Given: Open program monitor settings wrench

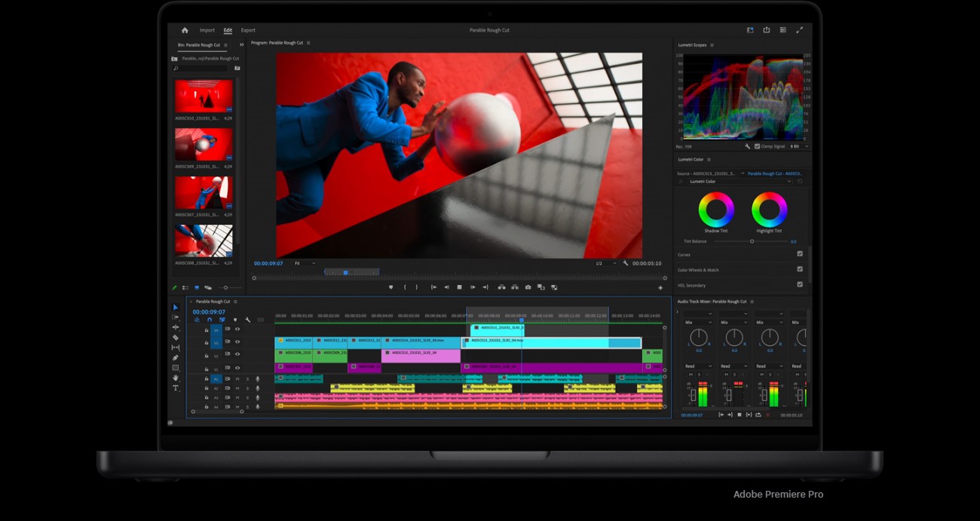Looking at the screenshot, I should [x=626, y=263].
